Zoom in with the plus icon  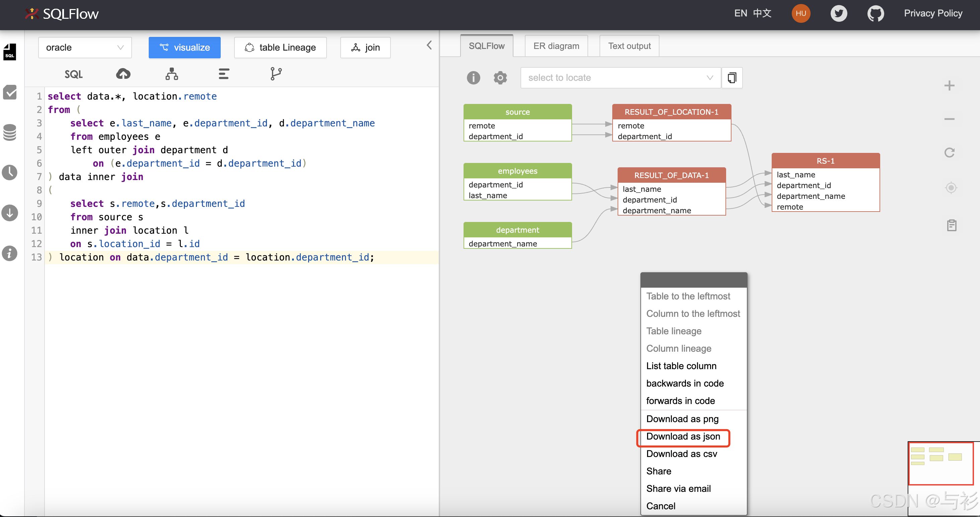coord(949,85)
